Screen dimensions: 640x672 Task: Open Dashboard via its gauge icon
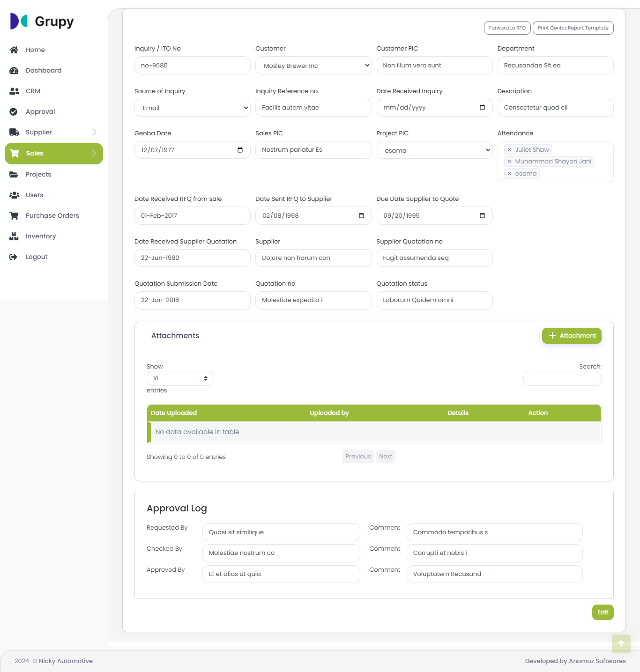pyautogui.click(x=14, y=70)
